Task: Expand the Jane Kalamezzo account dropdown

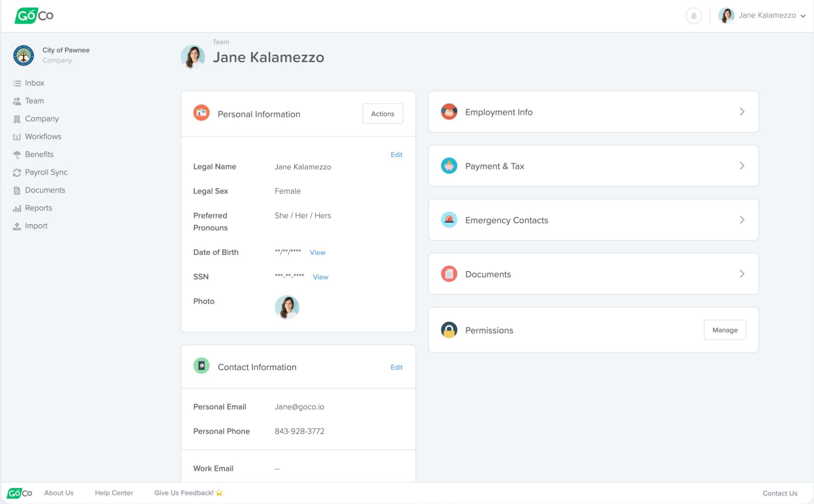Action: click(x=774, y=15)
